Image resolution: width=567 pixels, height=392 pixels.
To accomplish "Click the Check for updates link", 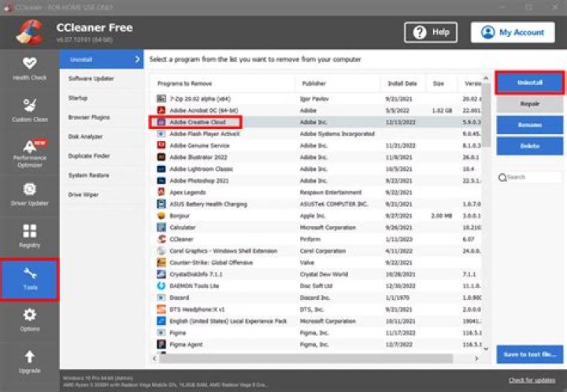I will point(532,379).
